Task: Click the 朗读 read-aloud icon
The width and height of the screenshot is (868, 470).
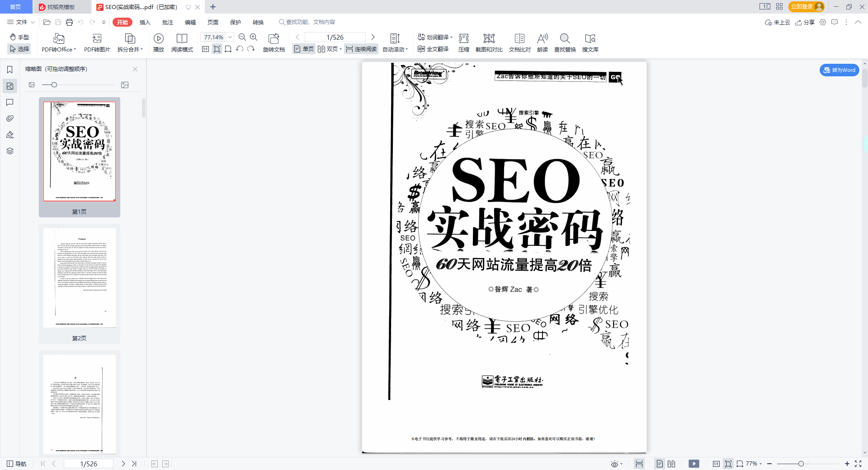Action: click(x=542, y=39)
